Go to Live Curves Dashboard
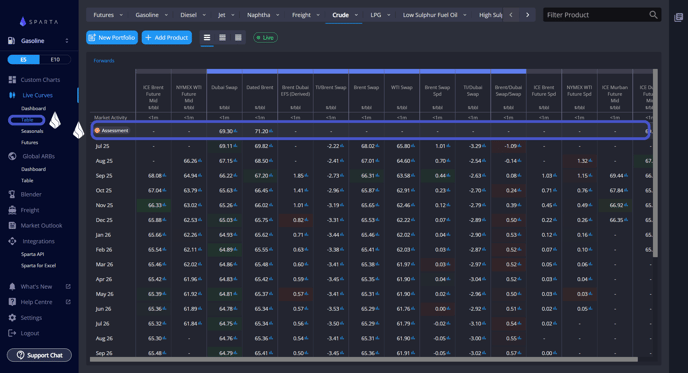 [x=33, y=108]
